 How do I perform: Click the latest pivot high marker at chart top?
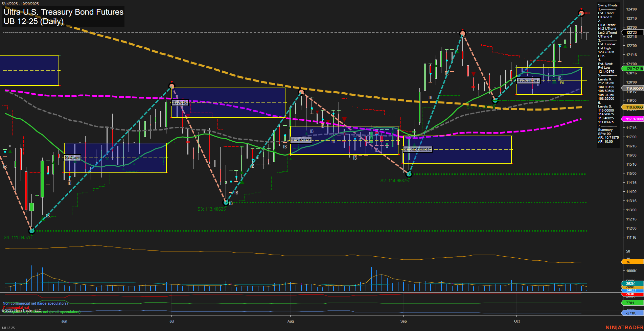coord(581,13)
